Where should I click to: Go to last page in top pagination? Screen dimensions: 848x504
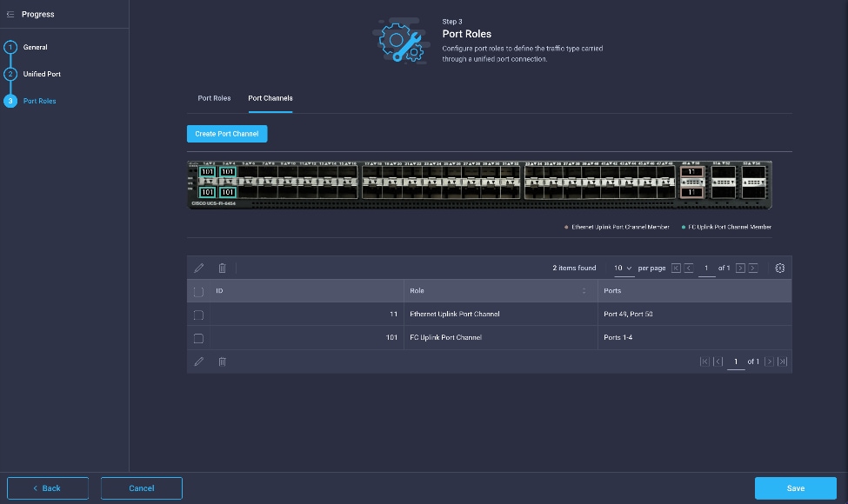753,268
